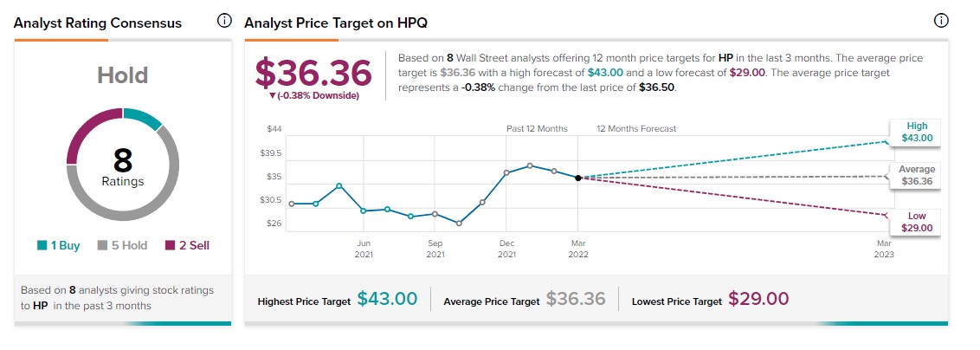The height and width of the screenshot is (350, 980).
Task: Click info icon at Price Target panel corner
Action: (x=941, y=22)
